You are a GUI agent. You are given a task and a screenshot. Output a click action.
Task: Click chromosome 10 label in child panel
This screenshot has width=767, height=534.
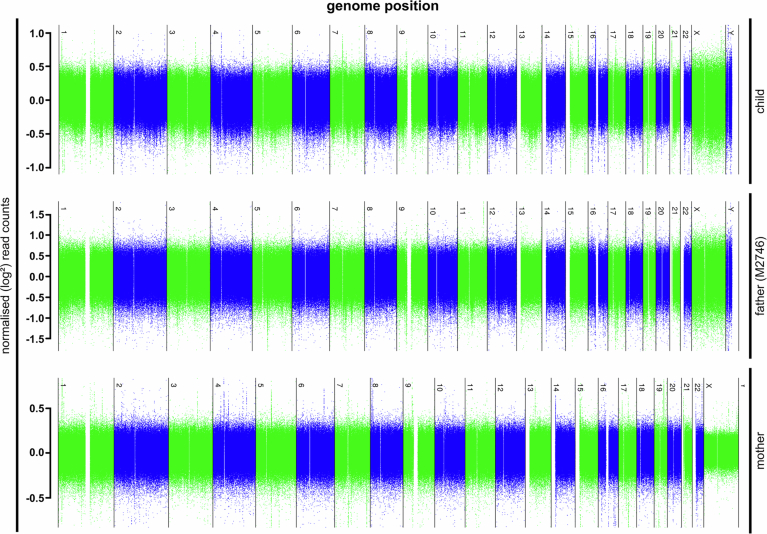(432, 34)
